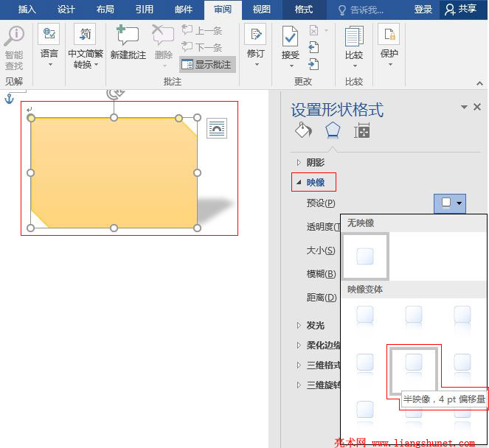Switch to the 视图 (View) ribbon tab
Screen dimensions: 489x448
[261, 10]
